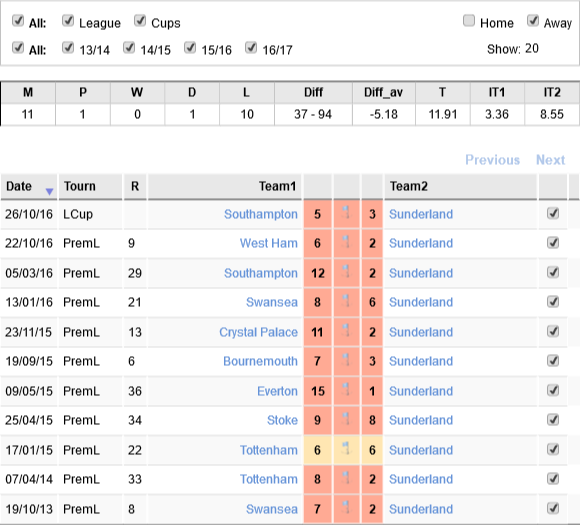
Task: Open Crystal Palace team link
Action: 258,332
